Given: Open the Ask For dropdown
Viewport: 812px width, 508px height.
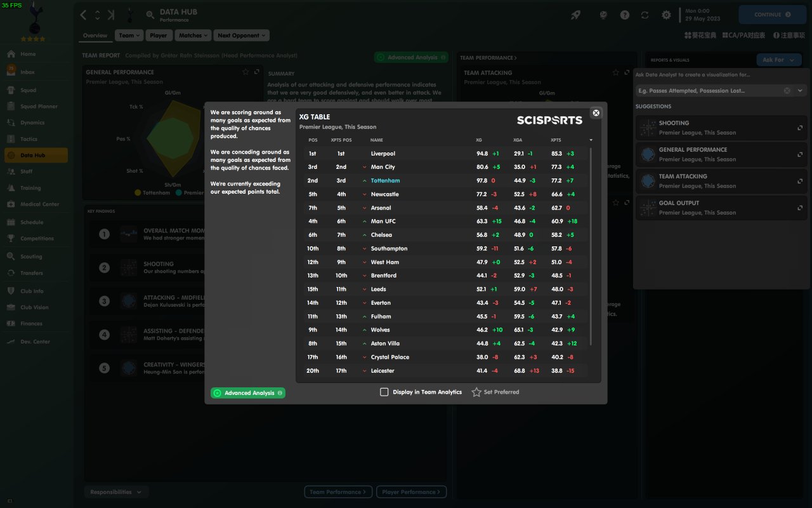Looking at the screenshot, I should click(779, 60).
